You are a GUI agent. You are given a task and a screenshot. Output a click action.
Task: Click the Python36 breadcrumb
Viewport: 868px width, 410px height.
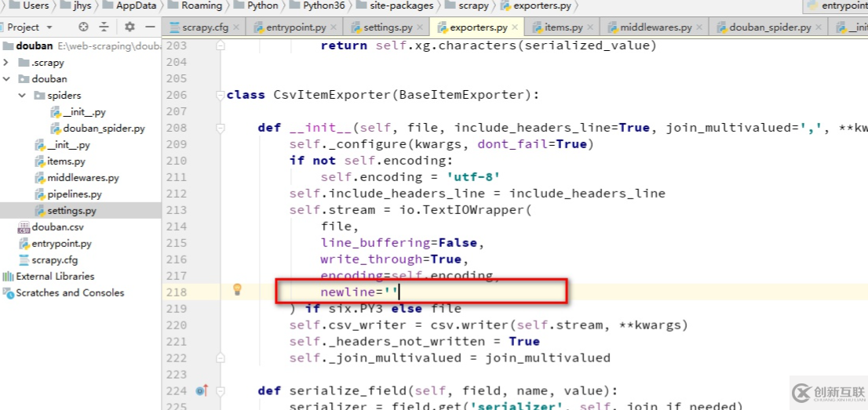(318, 5)
